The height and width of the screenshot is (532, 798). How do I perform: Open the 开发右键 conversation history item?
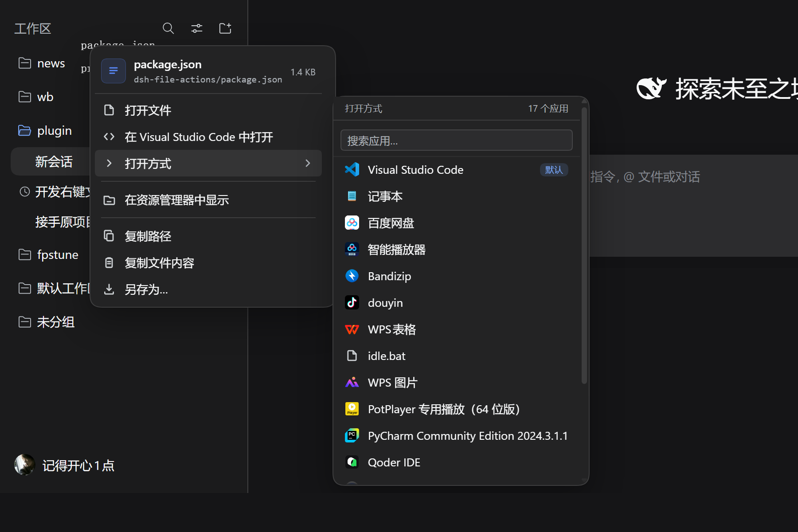[x=55, y=192]
